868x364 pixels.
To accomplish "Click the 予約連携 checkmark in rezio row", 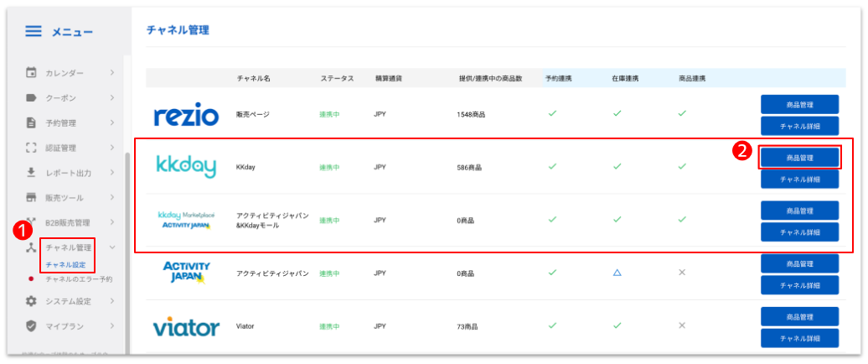I will [552, 113].
